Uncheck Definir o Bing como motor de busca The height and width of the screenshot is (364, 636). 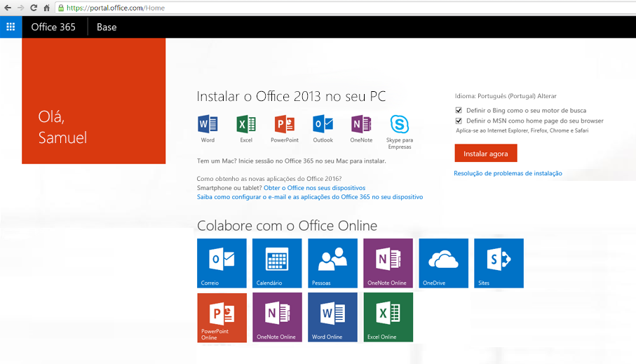pos(459,110)
